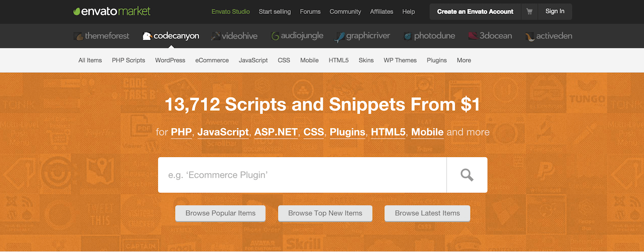Open the AudioJungle marketplace logo
644x252 pixels.
(297, 36)
